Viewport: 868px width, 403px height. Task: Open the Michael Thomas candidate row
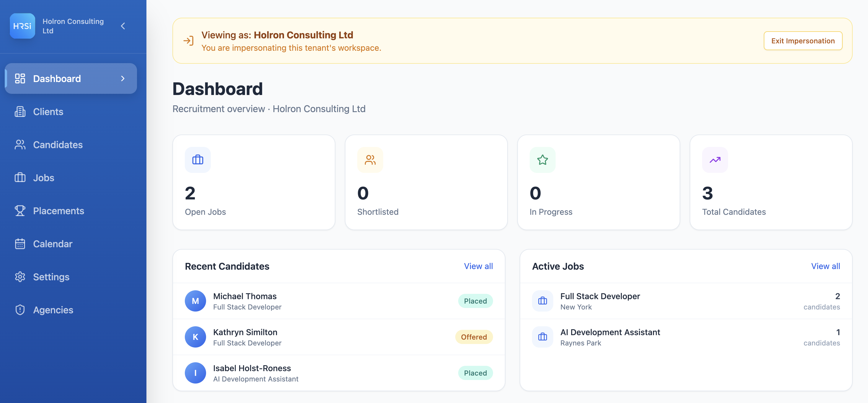[339, 301]
